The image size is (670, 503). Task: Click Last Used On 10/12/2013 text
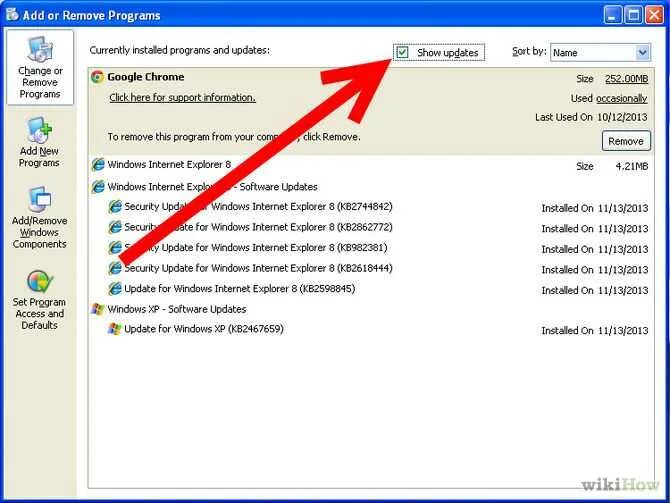tap(591, 117)
